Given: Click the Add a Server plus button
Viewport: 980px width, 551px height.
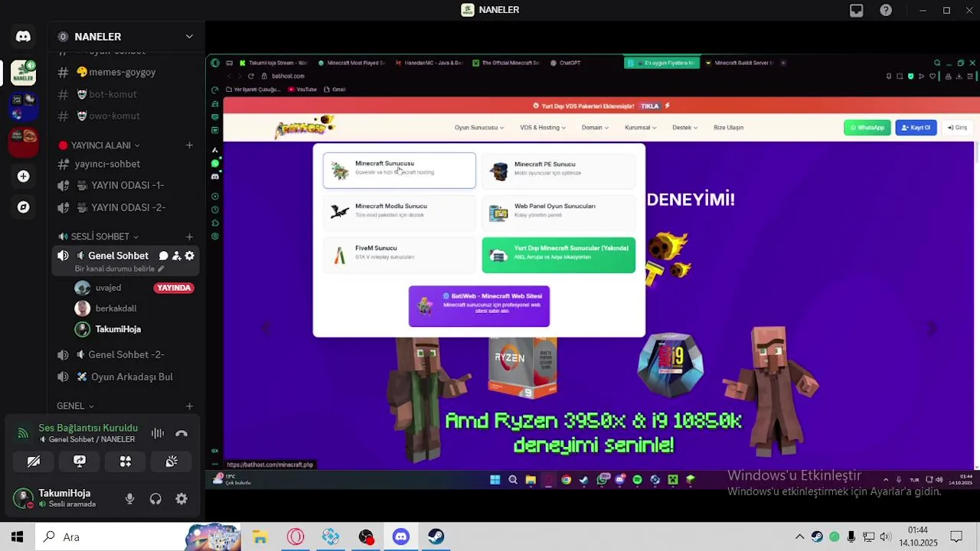Looking at the screenshot, I should [23, 176].
